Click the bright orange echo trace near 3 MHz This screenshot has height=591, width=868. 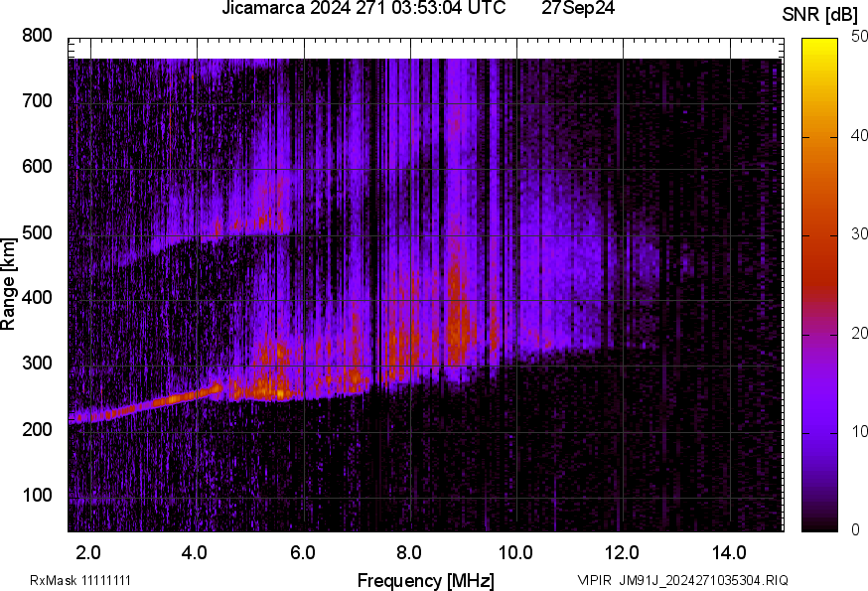pyautogui.click(x=145, y=405)
